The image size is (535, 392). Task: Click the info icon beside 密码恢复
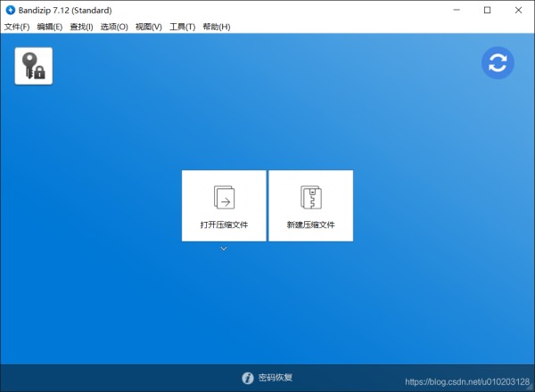tap(248, 378)
